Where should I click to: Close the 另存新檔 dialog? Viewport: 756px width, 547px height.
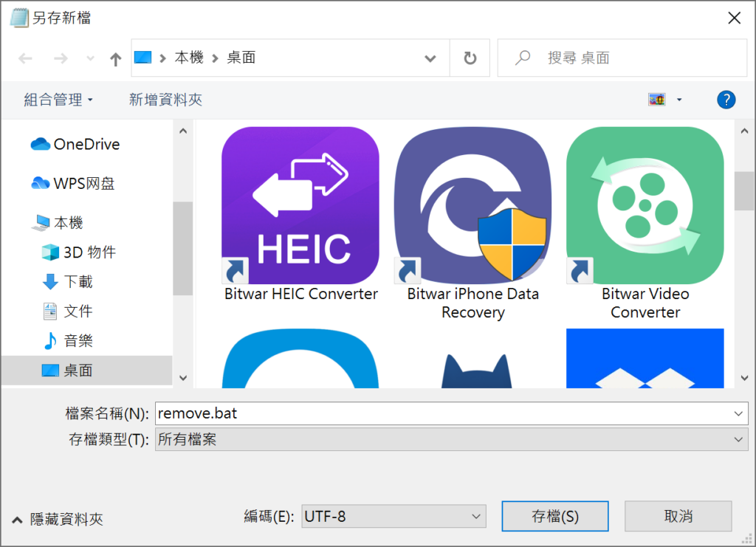pyautogui.click(x=734, y=18)
